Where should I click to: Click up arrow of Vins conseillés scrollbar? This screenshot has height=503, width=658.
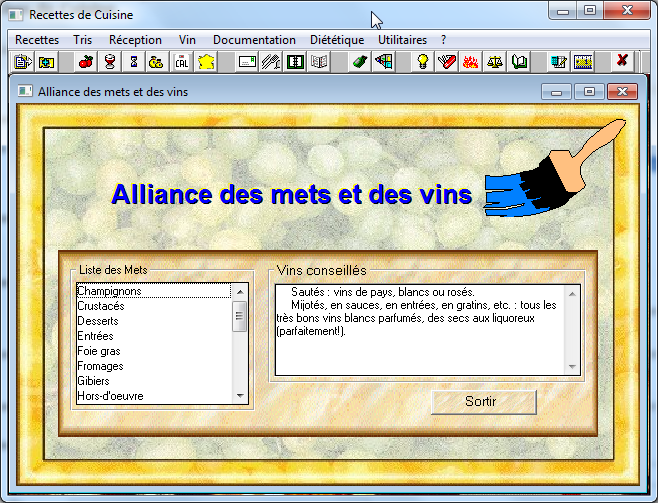click(572, 294)
